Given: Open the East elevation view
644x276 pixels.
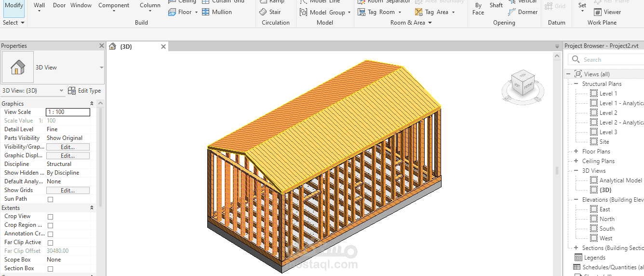Looking at the screenshot, I should 604,209.
